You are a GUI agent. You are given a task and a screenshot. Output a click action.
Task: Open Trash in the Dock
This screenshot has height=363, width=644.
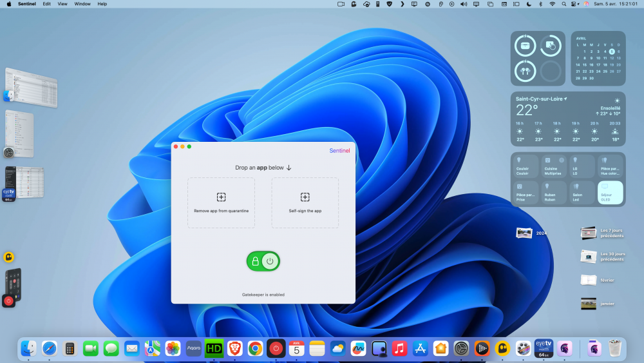coord(615,349)
